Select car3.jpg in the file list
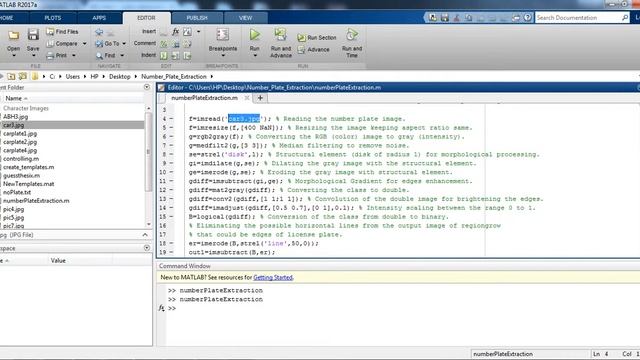Screen dimensions: 640x360 (x=13, y=125)
